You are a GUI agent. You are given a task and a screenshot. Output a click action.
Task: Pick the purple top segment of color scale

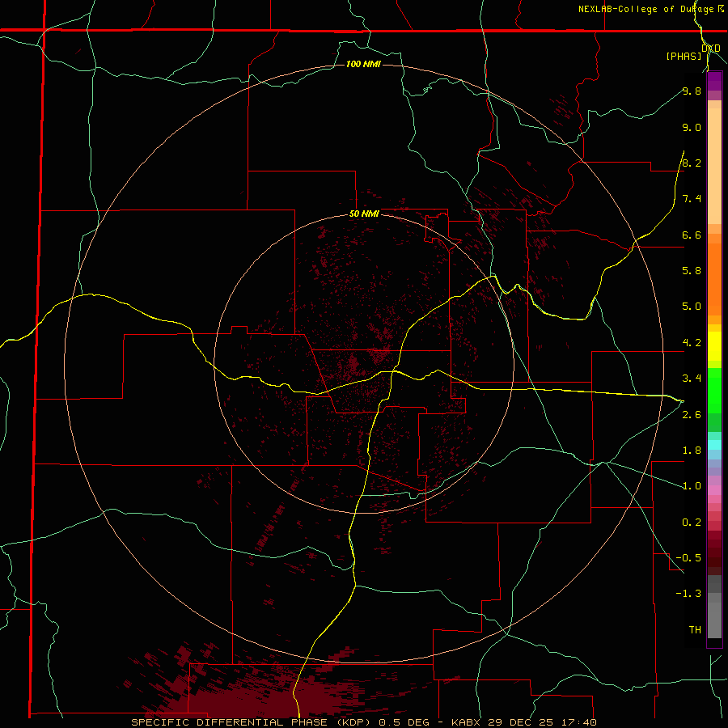click(x=714, y=81)
